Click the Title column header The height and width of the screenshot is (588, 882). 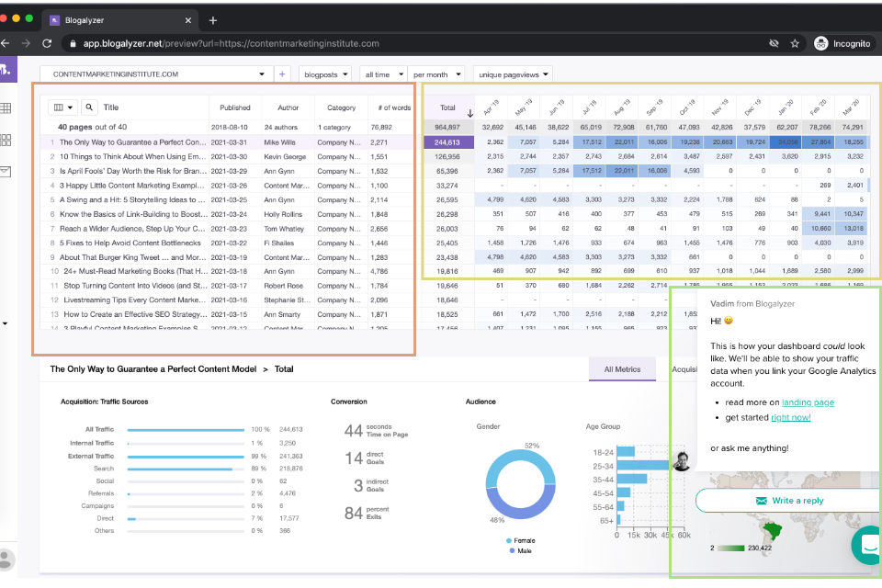(x=111, y=107)
